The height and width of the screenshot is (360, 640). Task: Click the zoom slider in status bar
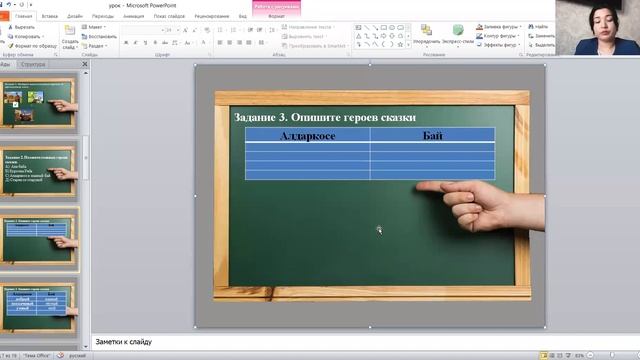[611, 356]
